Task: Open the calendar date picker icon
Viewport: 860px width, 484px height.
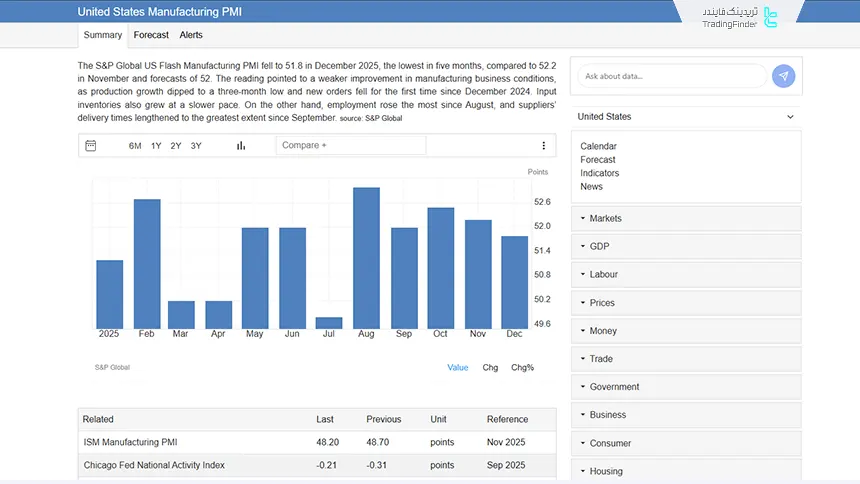Action: click(x=91, y=146)
